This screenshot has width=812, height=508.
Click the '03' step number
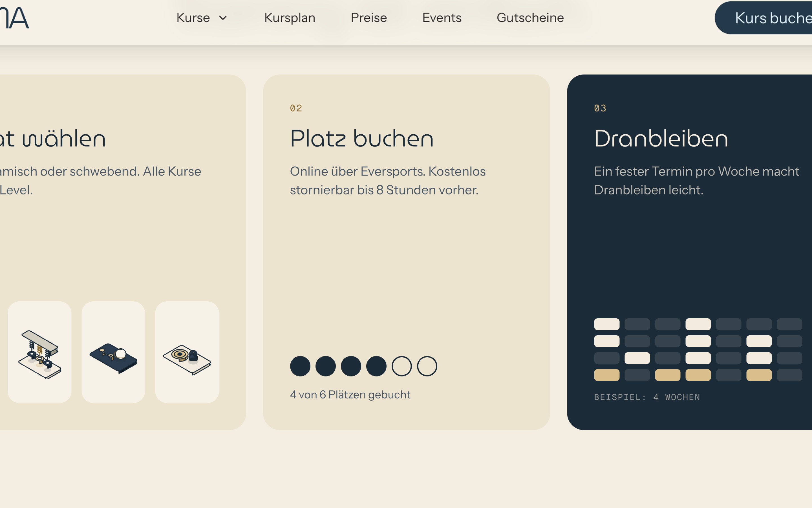point(600,108)
